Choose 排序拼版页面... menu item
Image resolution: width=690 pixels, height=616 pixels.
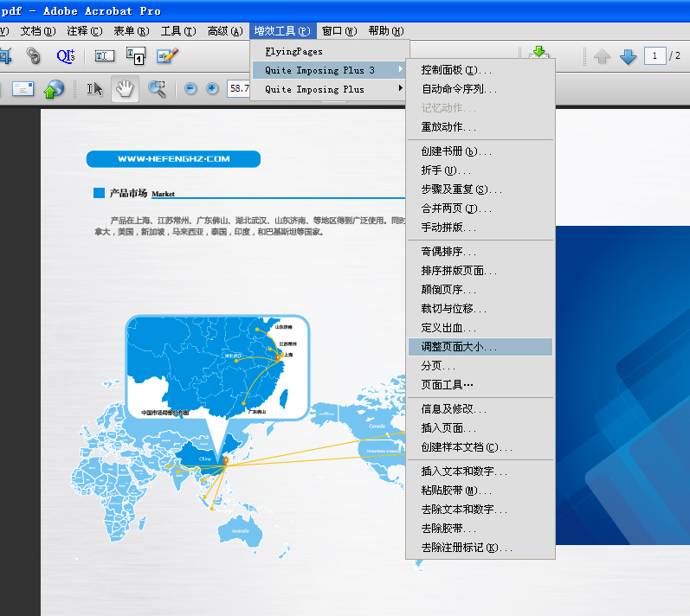[x=480, y=271]
